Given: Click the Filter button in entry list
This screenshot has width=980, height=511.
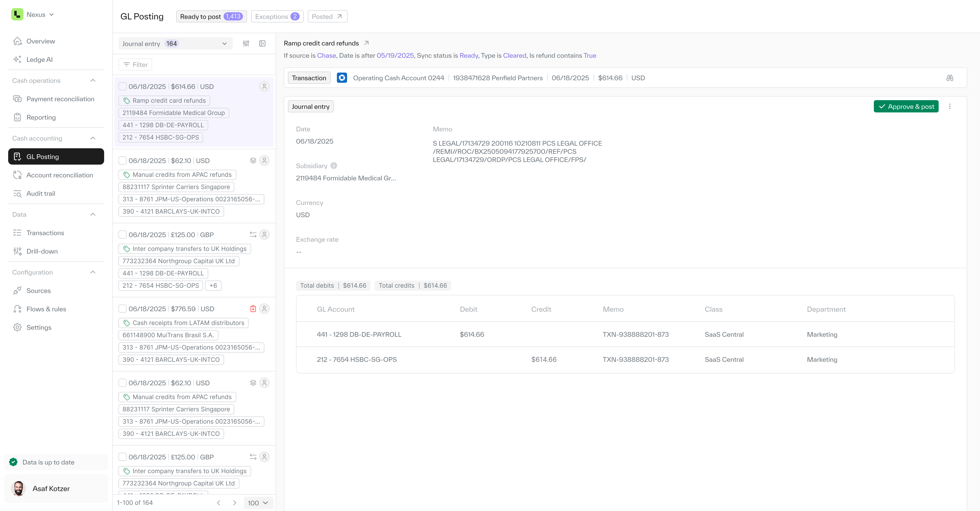Looking at the screenshot, I should pos(136,65).
